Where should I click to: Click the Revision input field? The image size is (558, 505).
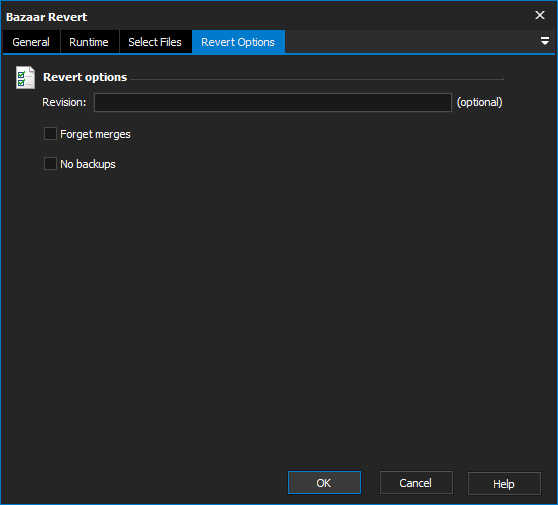[273, 102]
